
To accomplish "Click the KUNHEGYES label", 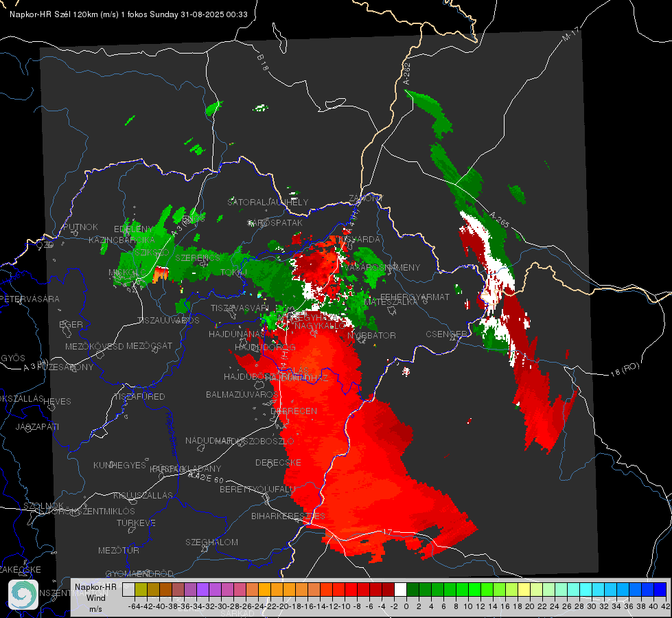I will (x=119, y=466).
